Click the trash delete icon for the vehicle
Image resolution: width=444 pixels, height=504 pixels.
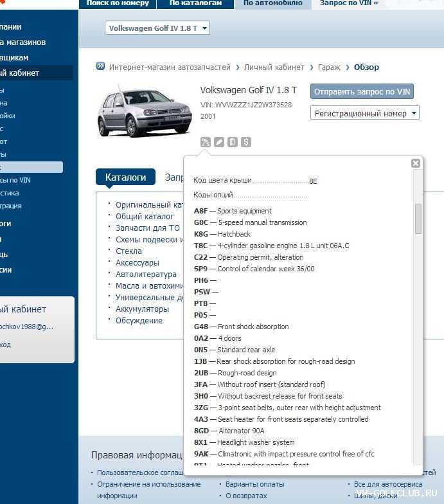233,141
